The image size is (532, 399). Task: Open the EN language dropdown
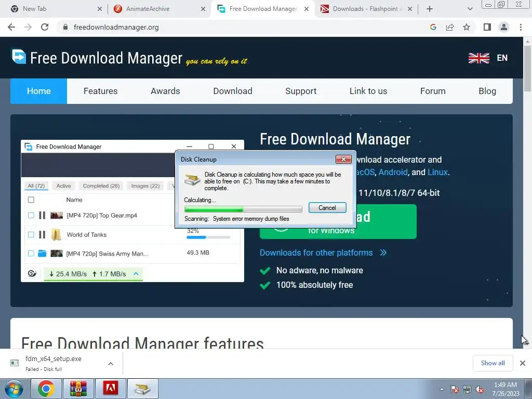pyautogui.click(x=502, y=58)
